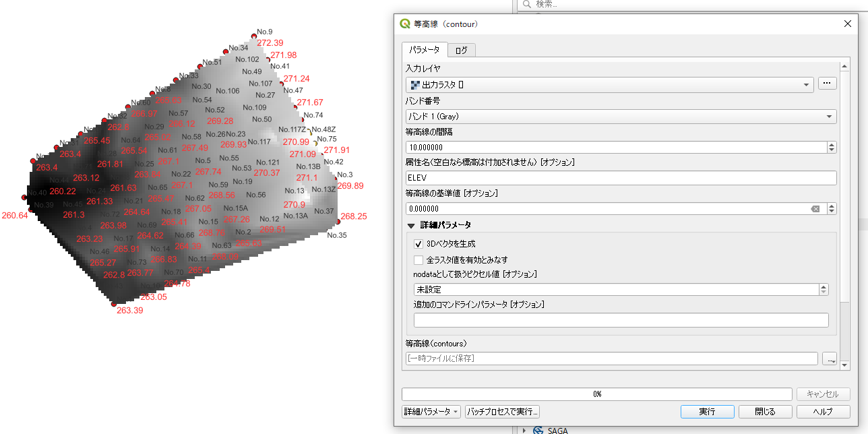Screen dimensions: 868x434
Task: Click the 0% progress bar
Action: point(596,394)
